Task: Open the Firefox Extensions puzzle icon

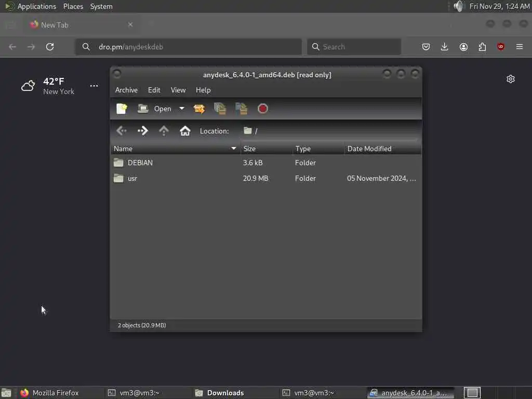Action: click(x=482, y=47)
